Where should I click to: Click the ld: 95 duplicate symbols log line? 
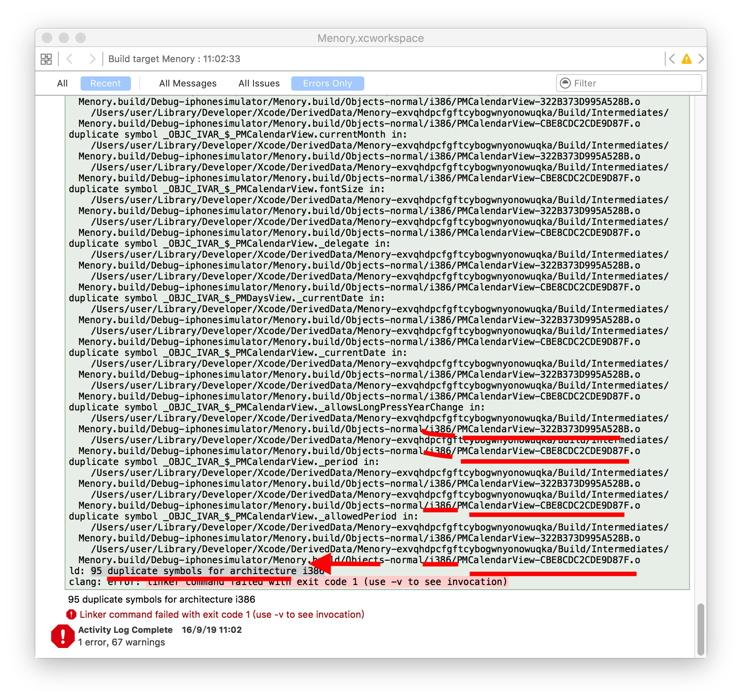click(x=197, y=571)
